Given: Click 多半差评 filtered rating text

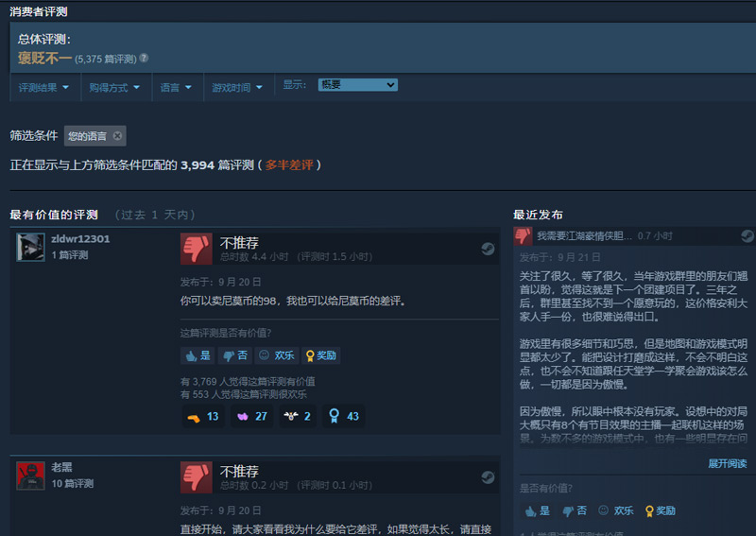Looking at the screenshot, I should 289,165.
